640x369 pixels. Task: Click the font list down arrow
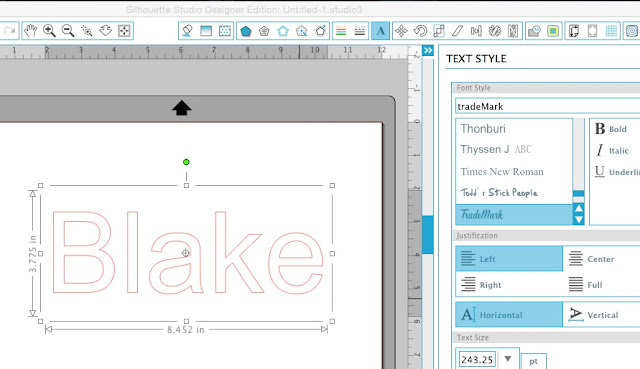click(x=578, y=220)
